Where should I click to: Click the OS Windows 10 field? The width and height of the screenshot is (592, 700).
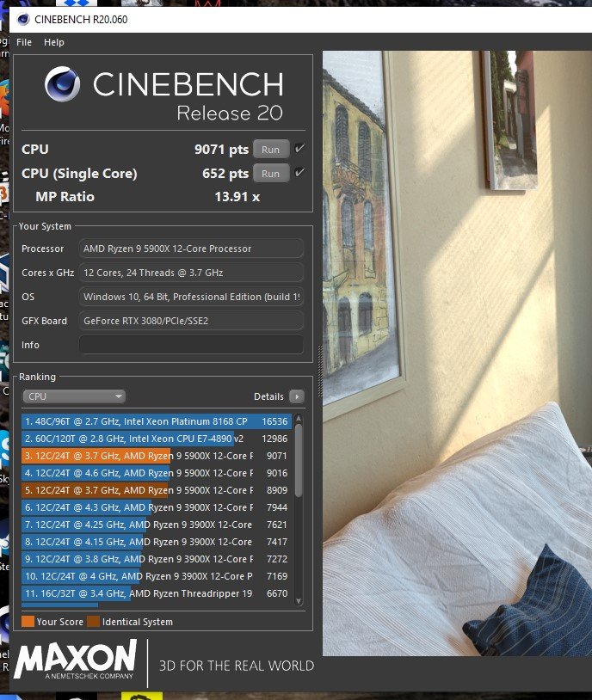191,297
